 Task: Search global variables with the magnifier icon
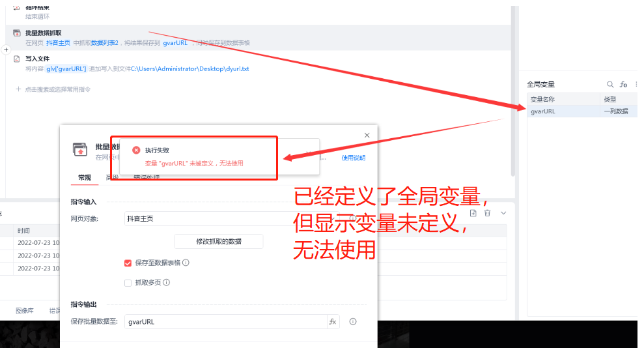coord(610,84)
